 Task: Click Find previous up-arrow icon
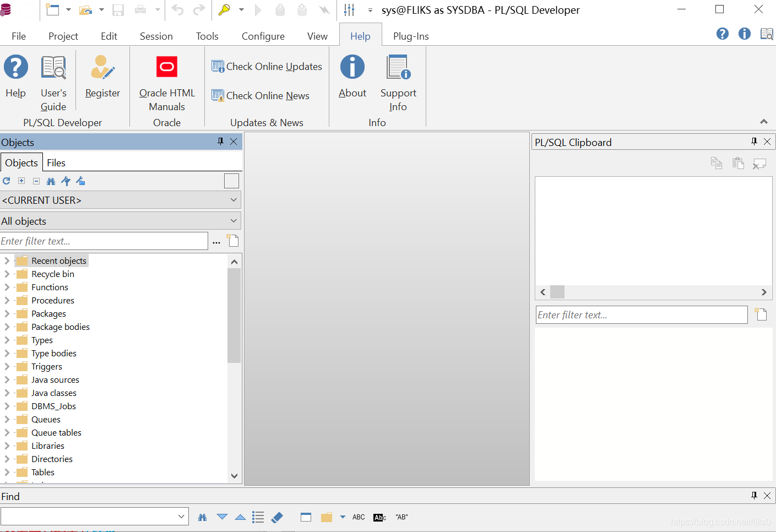pos(240,517)
